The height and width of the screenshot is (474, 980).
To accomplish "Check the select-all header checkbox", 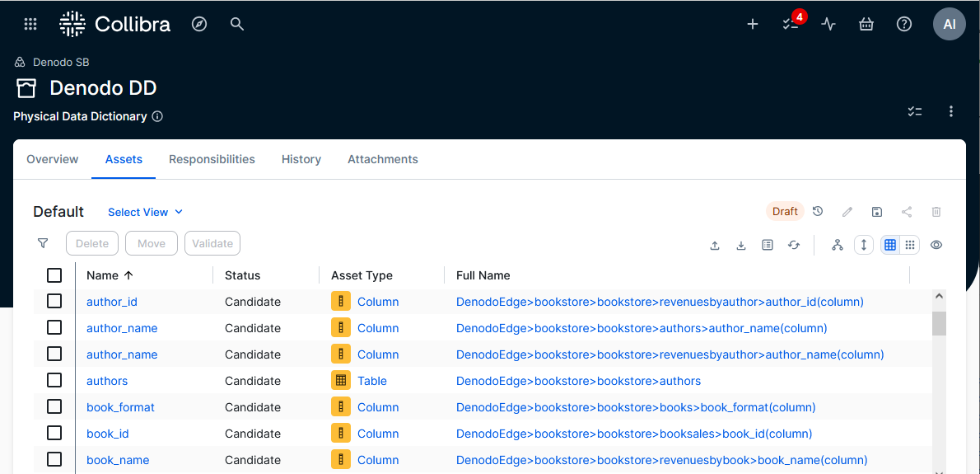I will pos(54,275).
